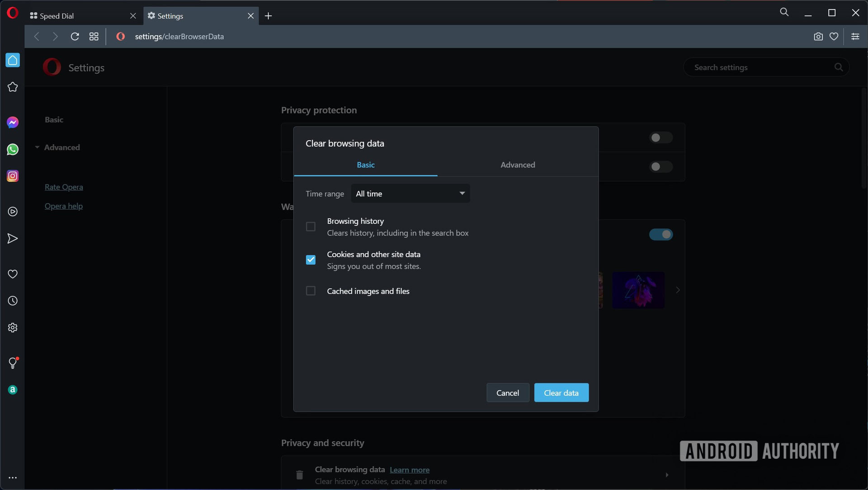This screenshot has height=490, width=868.
Task: Click the Opera help link
Action: click(x=63, y=206)
